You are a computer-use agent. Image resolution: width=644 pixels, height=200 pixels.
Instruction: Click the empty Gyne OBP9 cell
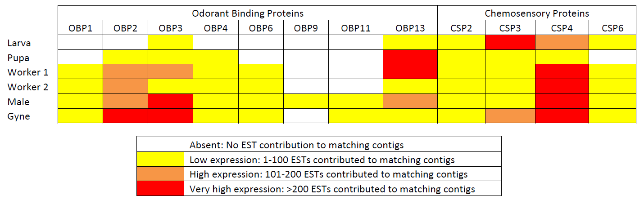click(306, 116)
